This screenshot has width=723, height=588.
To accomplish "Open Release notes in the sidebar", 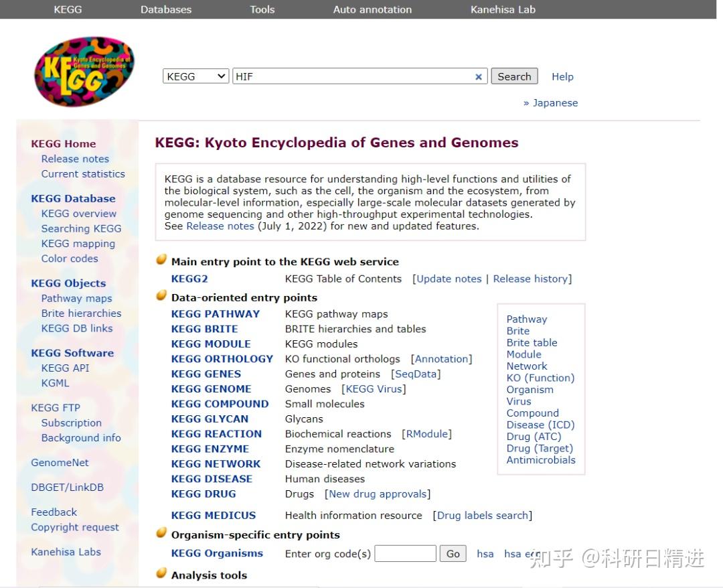I will 75,159.
